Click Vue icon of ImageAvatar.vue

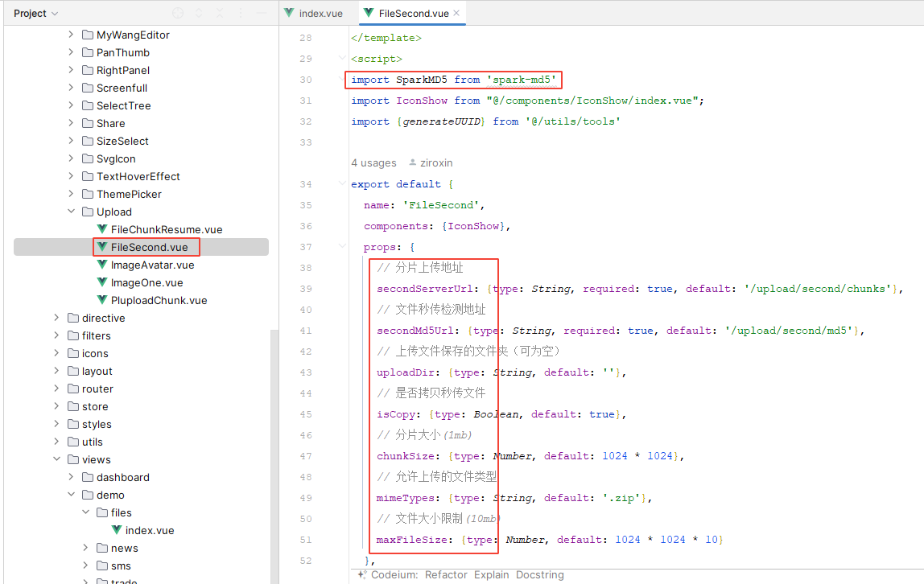[102, 265]
